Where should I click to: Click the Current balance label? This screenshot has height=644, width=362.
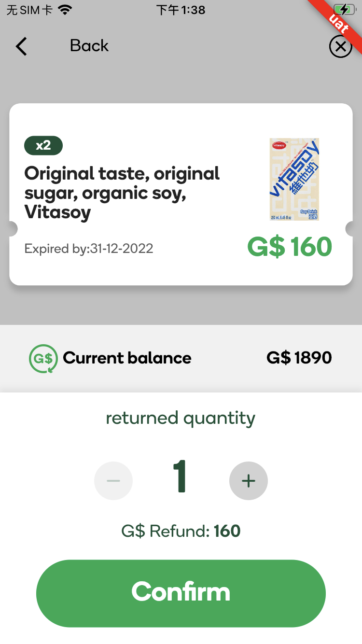[127, 358]
